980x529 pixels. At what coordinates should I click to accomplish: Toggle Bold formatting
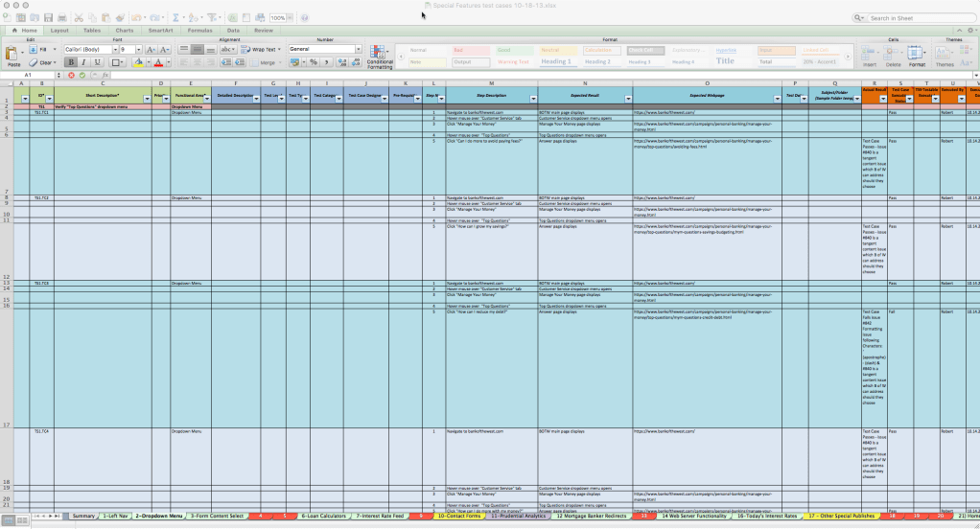(x=72, y=62)
